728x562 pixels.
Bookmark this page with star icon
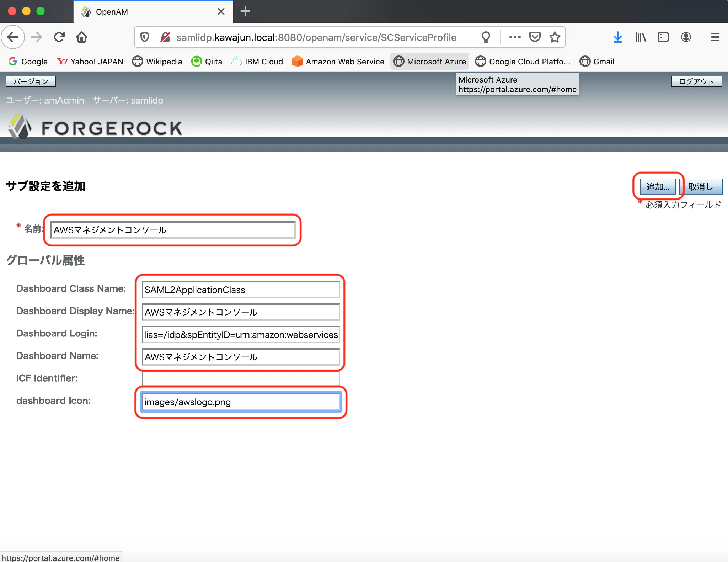pyautogui.click(x=555, y=37)
